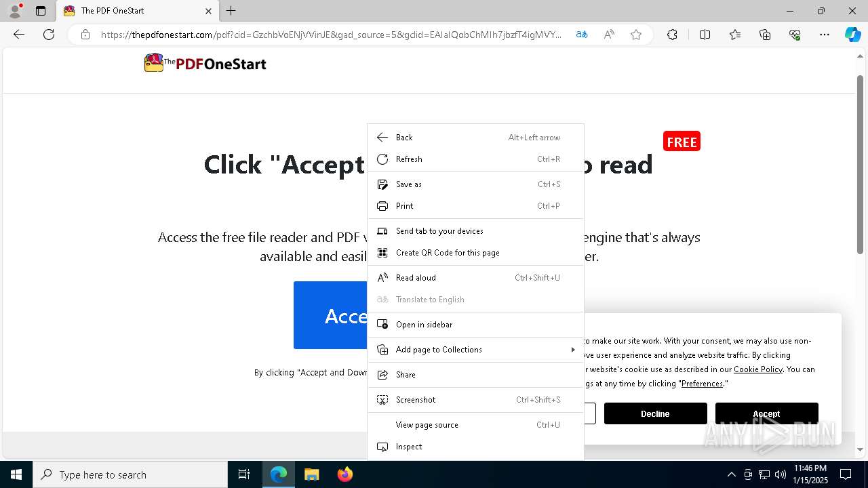Go back using the toolbar arrow
868x488 pixels.
[19, 35]
